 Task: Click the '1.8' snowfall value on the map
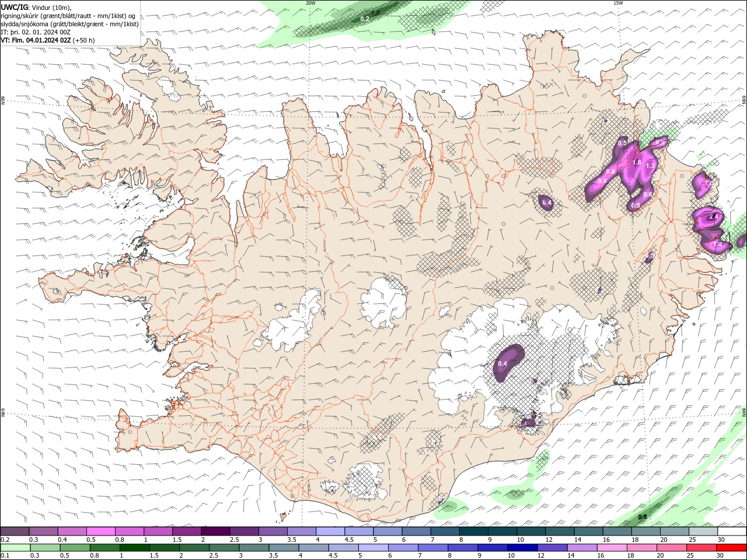click(637, 163)
